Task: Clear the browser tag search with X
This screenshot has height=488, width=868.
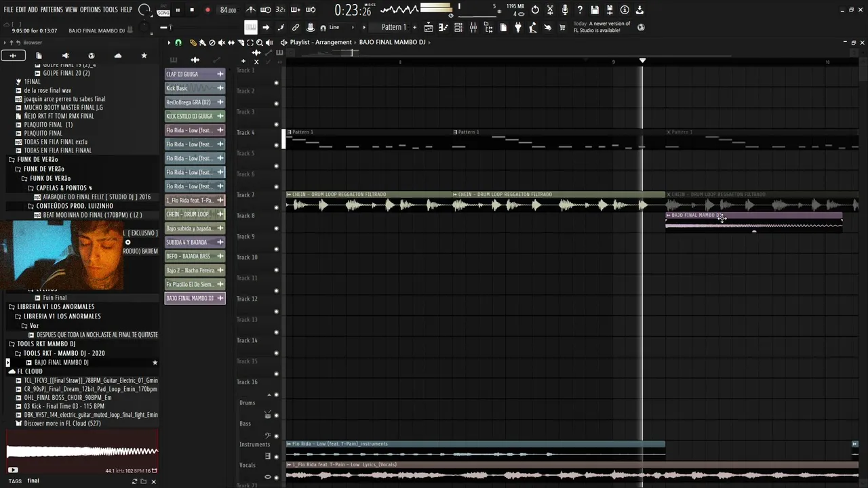Action: click(x=153, y=481)
